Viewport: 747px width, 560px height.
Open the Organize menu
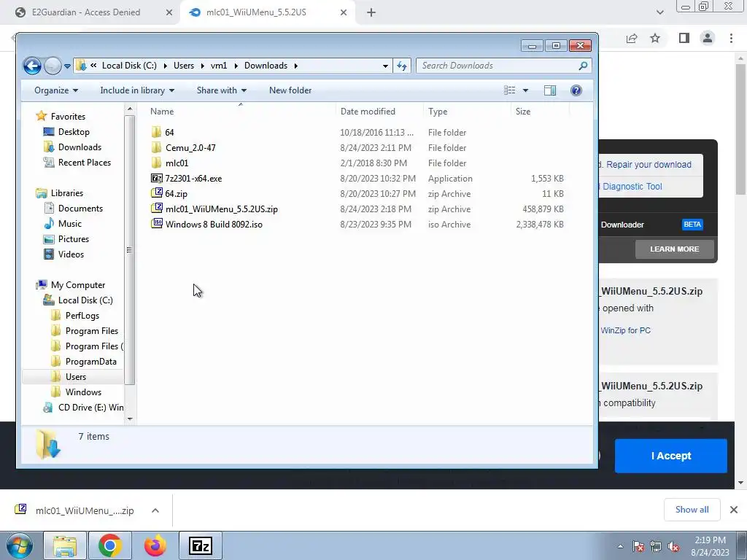coord(55,90)
